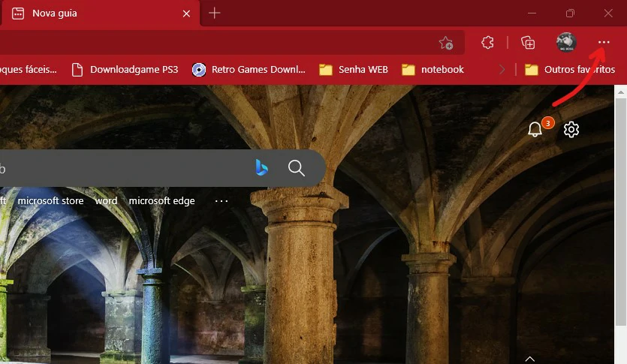Click the microsoft store suggestion
This screenshot has height=364, width=627.
(x=50, y=200)
